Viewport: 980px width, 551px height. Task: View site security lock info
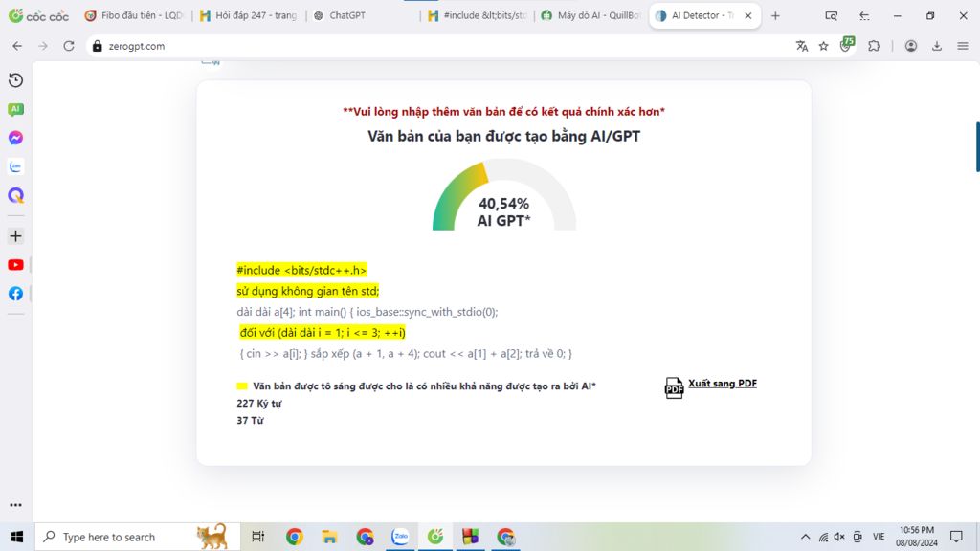[x=98, y=46]
